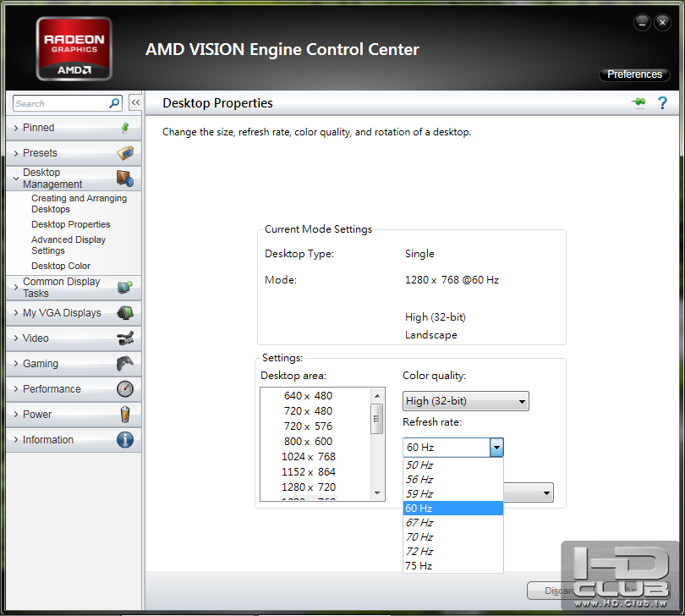This screenshot has height=616, width=685.
Task: Select 640 x 480 desktop area
Action: click(308, 396)
